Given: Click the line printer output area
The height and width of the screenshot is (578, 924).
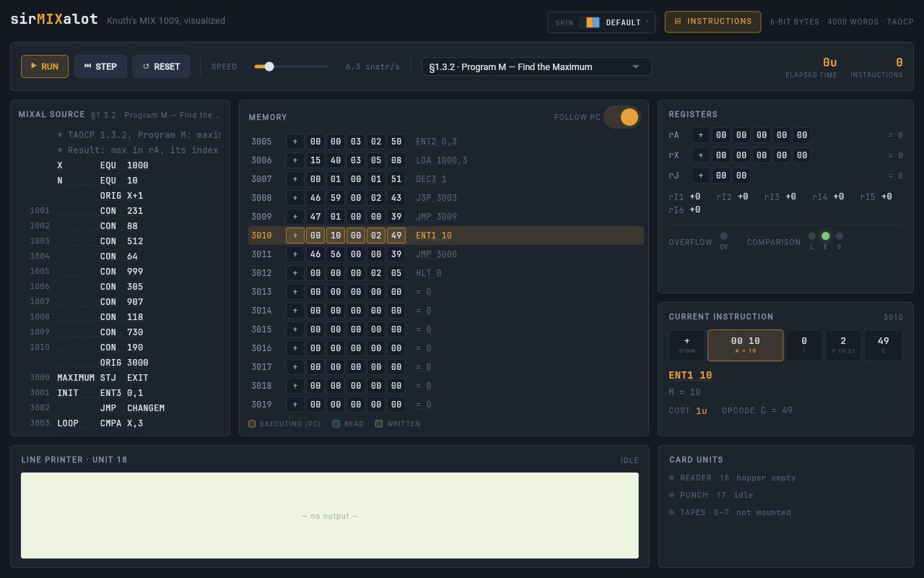Looking at the screenshot, I should coord(330,516).
